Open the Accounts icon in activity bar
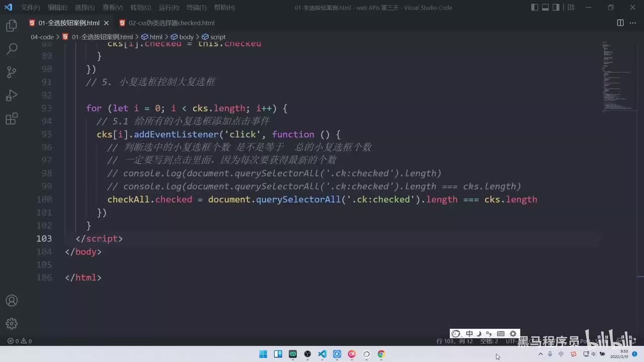Image resolution: width=644 pixels, height=362 pixels. coord(12,301)
